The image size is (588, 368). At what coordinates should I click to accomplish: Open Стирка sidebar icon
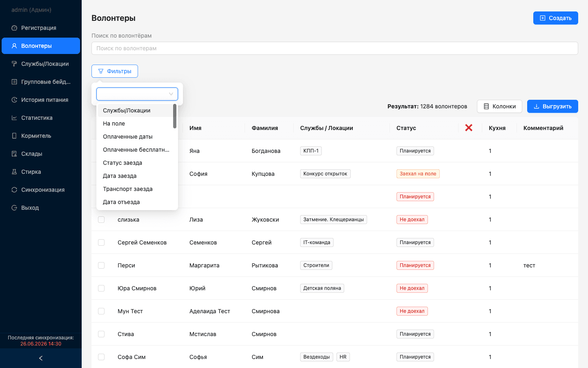coord(14,172)
